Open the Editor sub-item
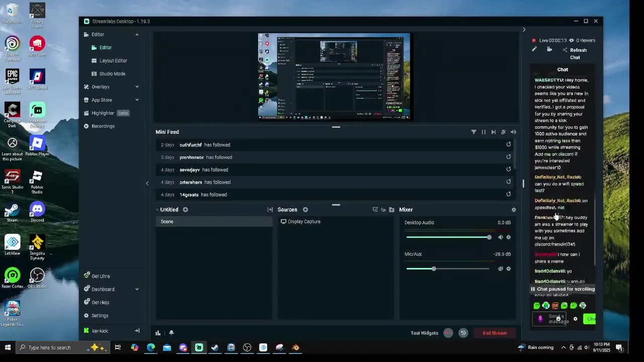Viewport: 644px width, 362px height. click(106, 48)
